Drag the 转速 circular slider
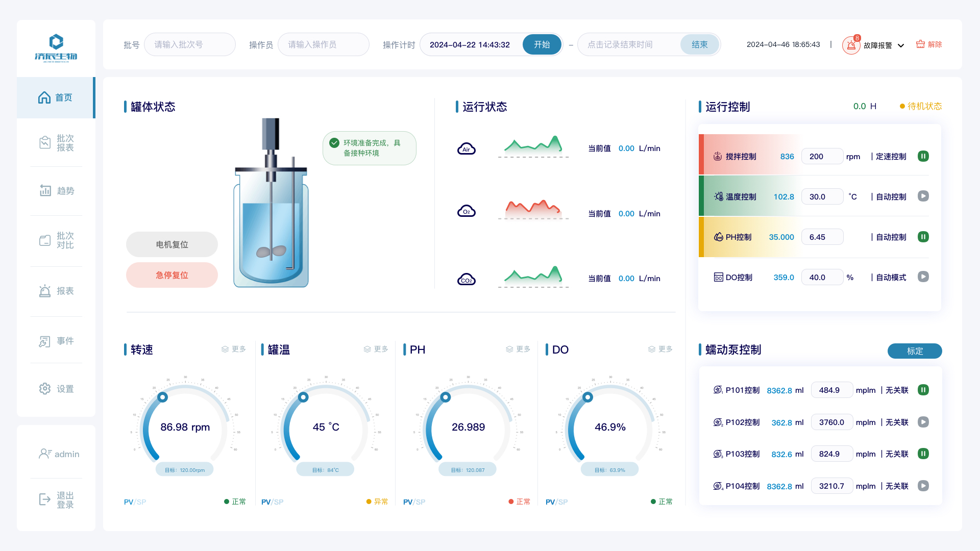Image resolution: width=980 pixels, height=551 pixels. coord(162,397)
